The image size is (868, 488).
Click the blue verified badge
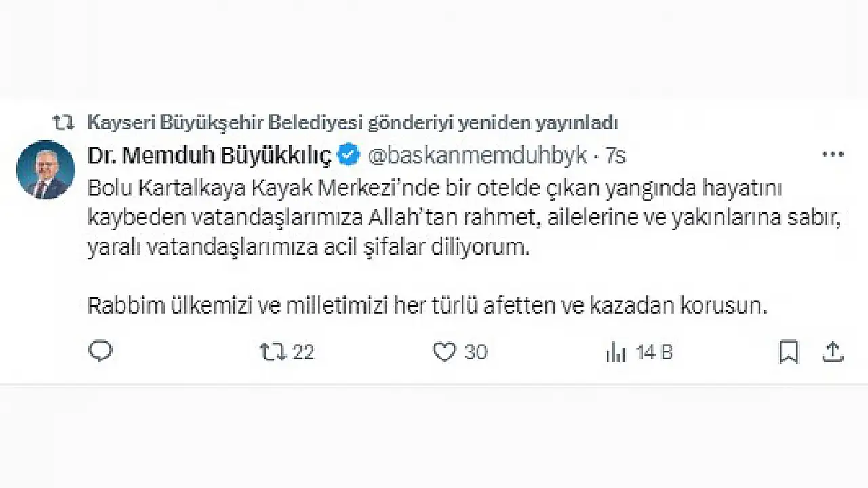349,155
